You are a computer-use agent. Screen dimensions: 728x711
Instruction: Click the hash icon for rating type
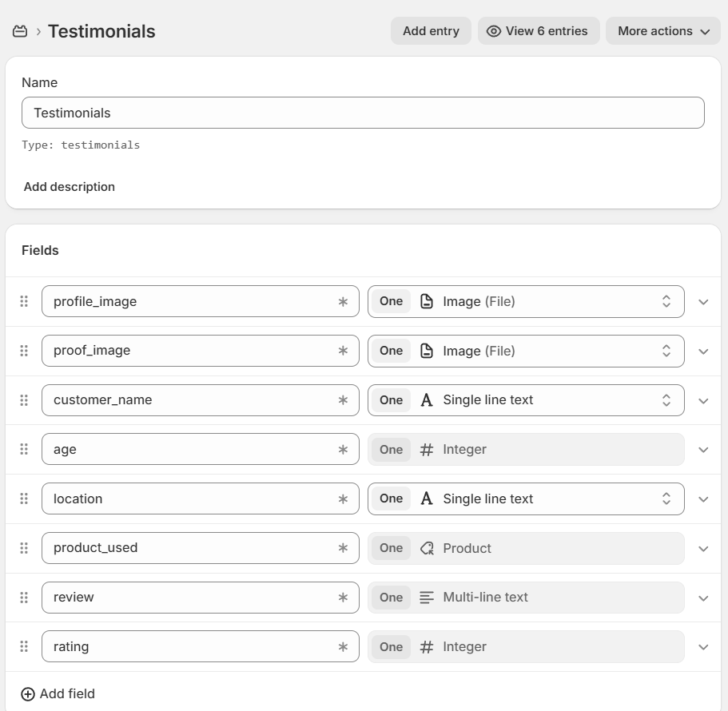click(x=427, y=647)
